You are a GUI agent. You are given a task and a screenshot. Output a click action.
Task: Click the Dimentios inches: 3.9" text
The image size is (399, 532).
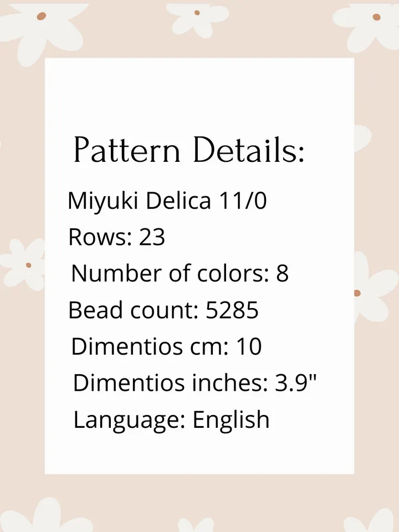coord(195,383)
